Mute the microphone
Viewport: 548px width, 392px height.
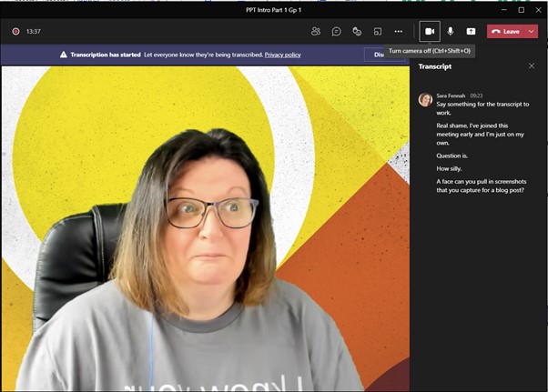(450, 31)
